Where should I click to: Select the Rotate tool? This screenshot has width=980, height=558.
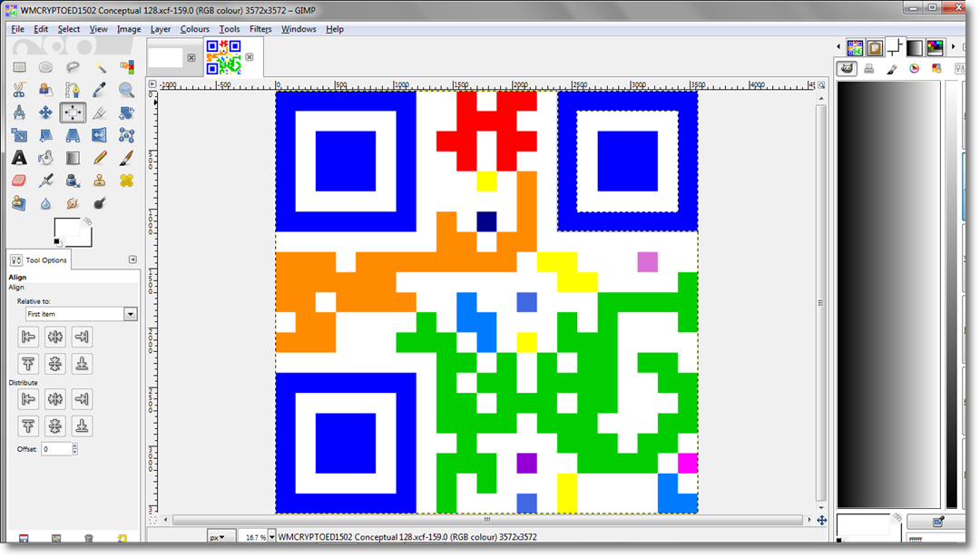[x=127, y=113]
